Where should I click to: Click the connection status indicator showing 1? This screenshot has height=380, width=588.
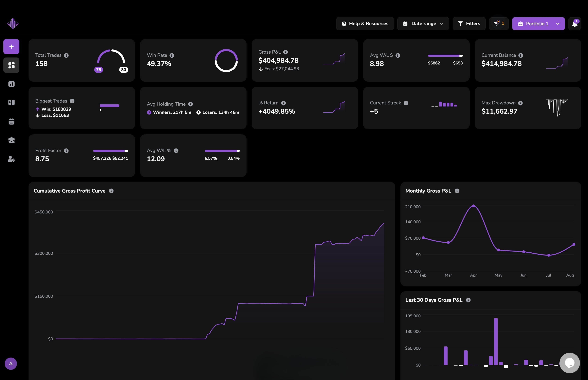click(499, 23)
